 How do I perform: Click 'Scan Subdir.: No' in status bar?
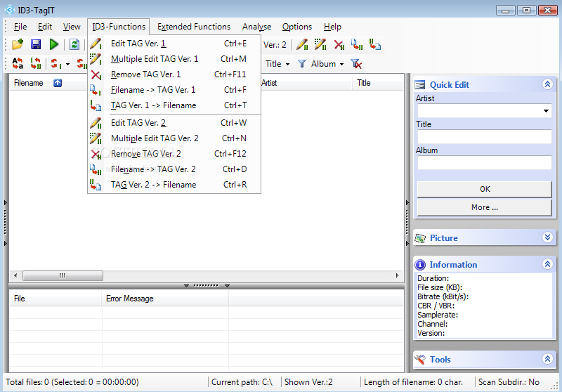(x=509, y=382)
